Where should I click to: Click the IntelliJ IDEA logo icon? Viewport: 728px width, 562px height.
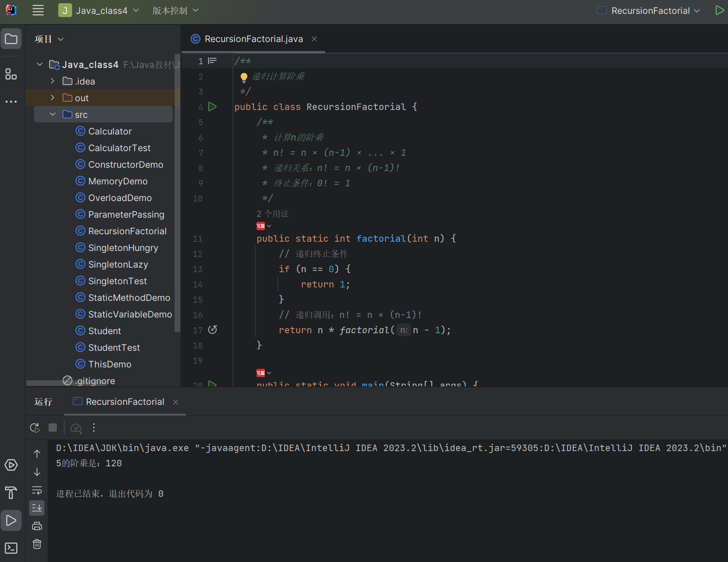click(x=11, y=10)
